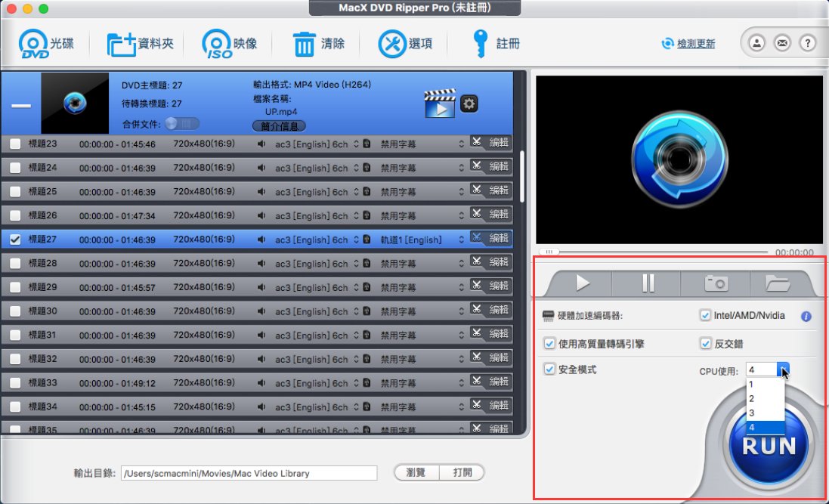Click the output profile clapperboard icon
The width and height of the screenshot is (829, 504).
pos(439,104)
